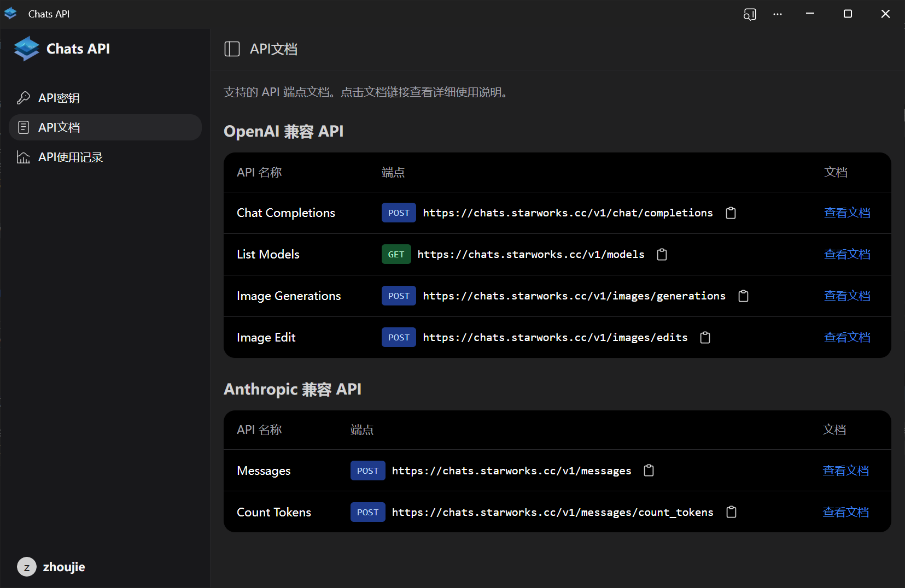Copy the Messages endpoint URL
This screenshot has height=588, width=905.
point(649,471)
